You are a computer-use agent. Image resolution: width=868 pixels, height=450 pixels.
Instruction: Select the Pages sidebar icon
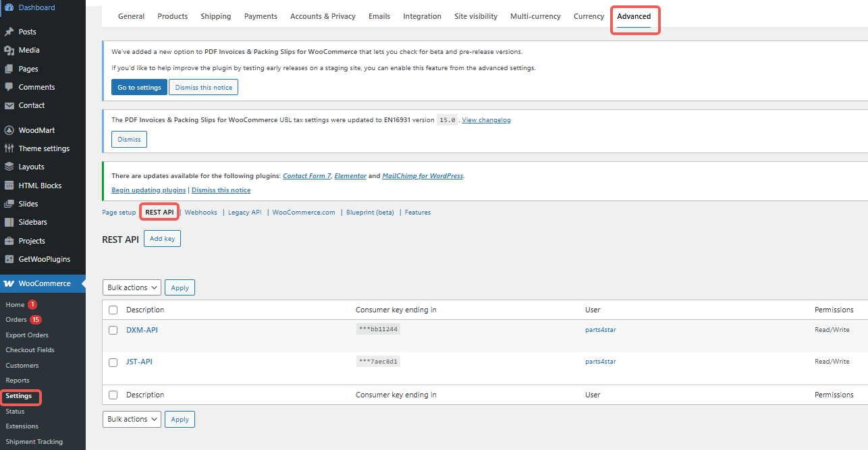9,68
